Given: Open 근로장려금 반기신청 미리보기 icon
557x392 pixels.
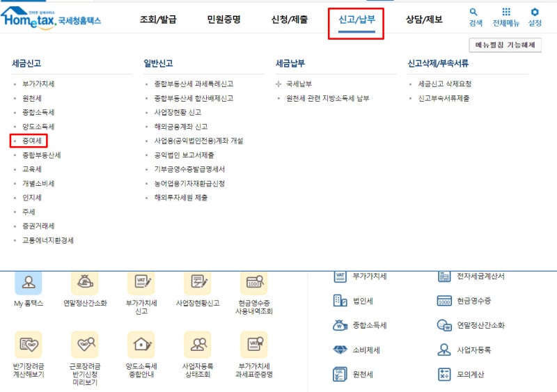Looking at the screenshot, I should (x=85, y=345).
